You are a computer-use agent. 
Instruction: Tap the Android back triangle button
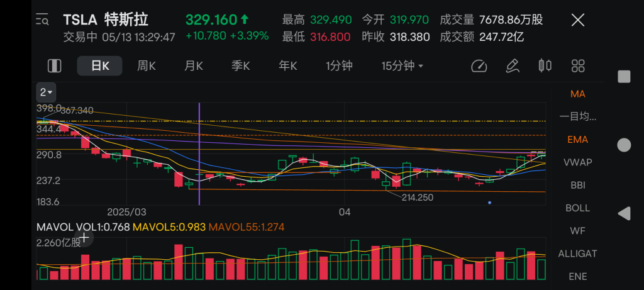pos(625,214)
